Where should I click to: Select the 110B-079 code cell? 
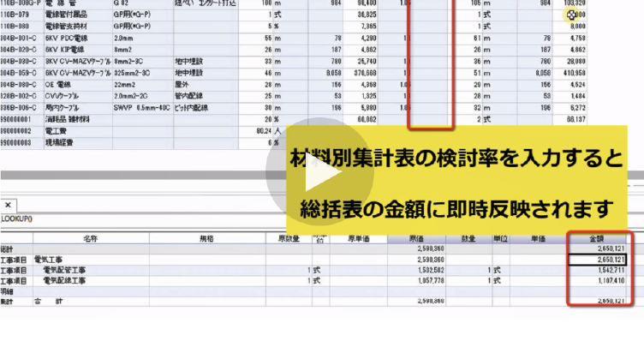(x=21, y=15)
